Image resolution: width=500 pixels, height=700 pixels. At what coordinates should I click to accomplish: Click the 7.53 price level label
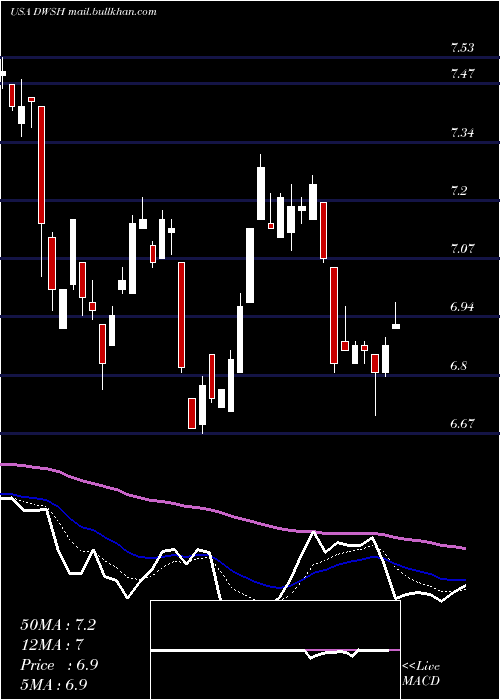click(462, 48)
